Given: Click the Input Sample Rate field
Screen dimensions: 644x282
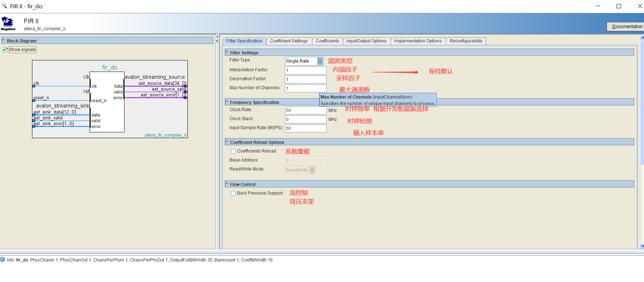Looking at the screenshot, I should coord(306,128).
